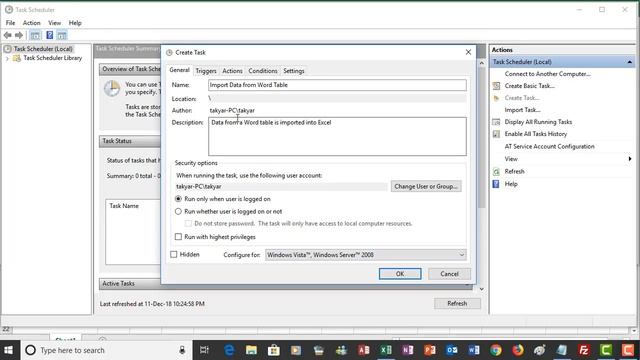
Task: Open the Action menu
Action: pyautogui.click(x=31, y=23)
